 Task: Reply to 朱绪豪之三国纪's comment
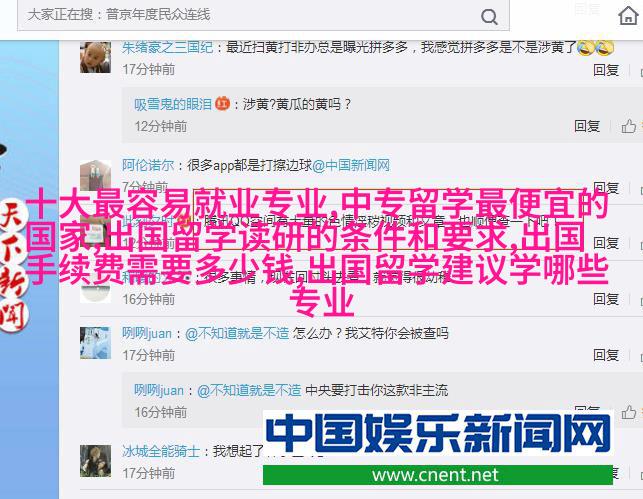(x=606, y=70)
